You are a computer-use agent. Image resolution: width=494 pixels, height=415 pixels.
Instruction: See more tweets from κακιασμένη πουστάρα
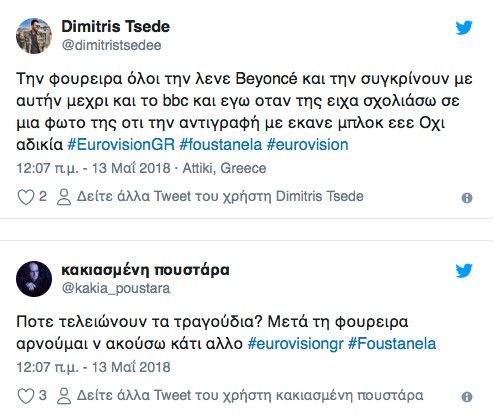(250, 395)
